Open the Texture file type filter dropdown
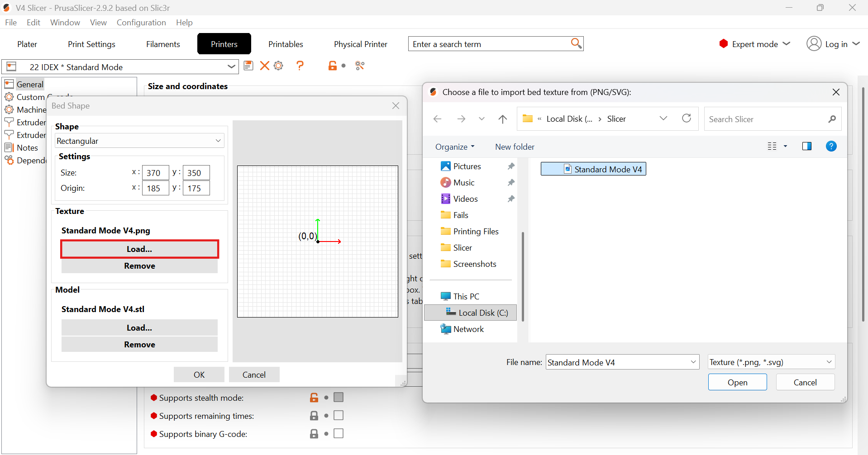The image size is (868, 455). pyautogui.click(x=771, y=362)
